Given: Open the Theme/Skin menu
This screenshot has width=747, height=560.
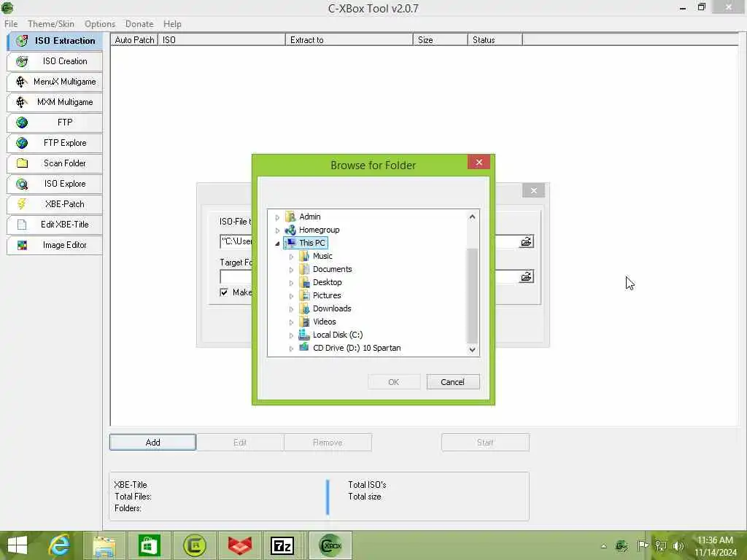Looking at the screenshot, I should click(51, 24).
